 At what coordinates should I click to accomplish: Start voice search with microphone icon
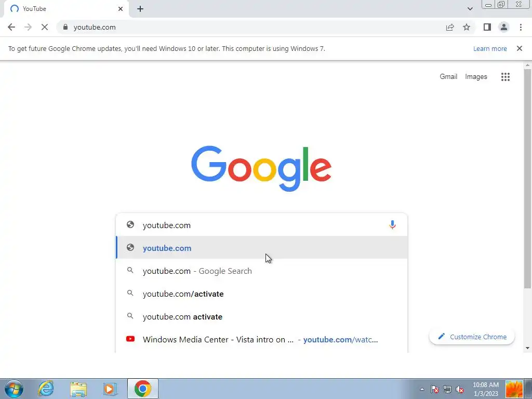(392, 225)
